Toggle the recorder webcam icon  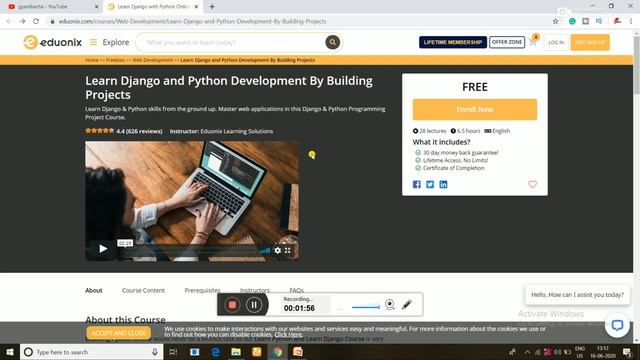390,304
